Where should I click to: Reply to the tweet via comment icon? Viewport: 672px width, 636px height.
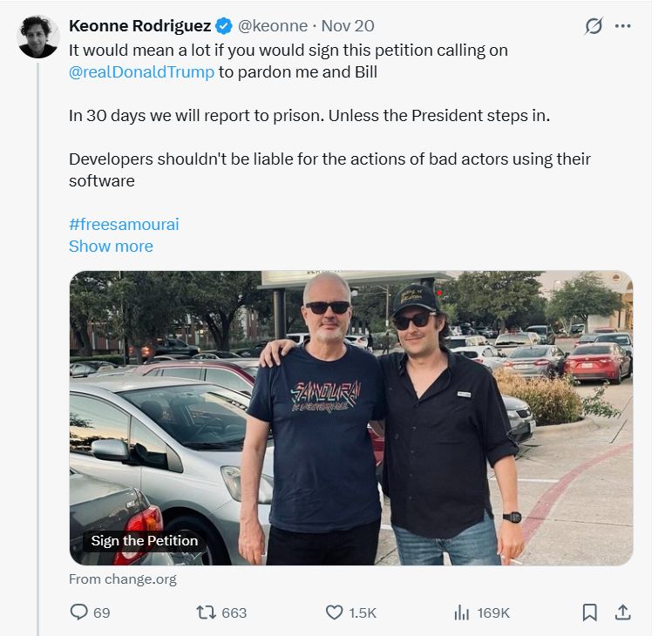79,612
